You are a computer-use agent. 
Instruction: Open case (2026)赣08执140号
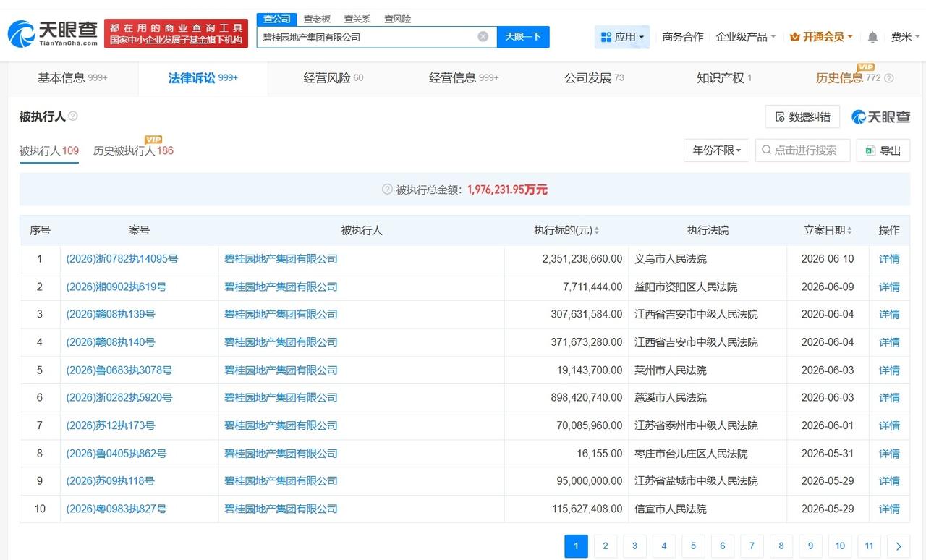click(x=111, y=342)
